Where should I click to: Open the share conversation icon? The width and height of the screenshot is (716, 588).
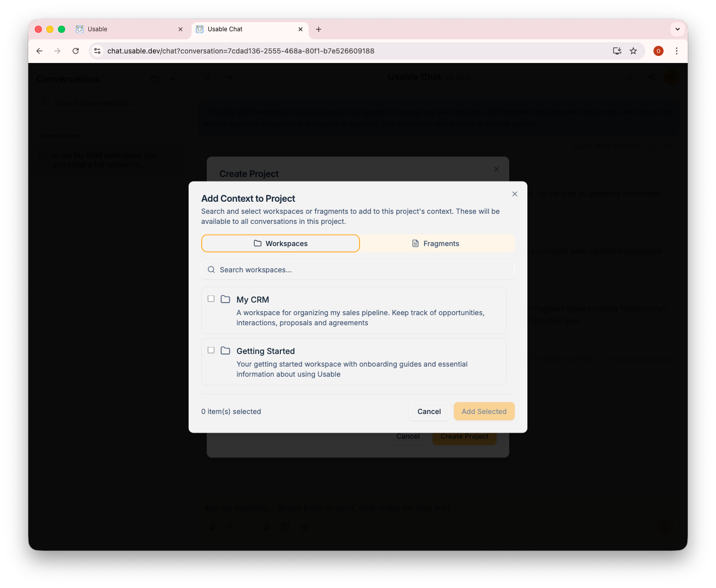coord(651,77)
